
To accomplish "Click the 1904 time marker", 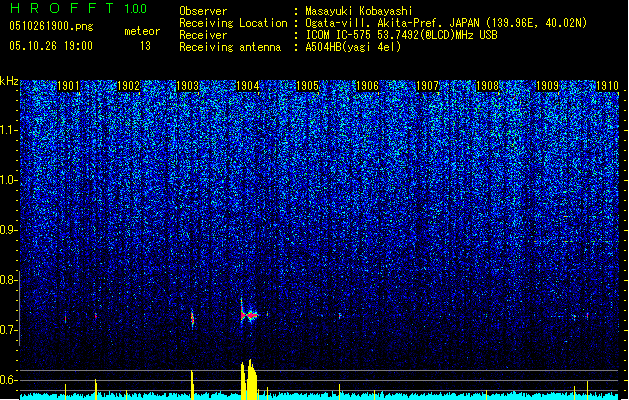I will pos(248,86).
